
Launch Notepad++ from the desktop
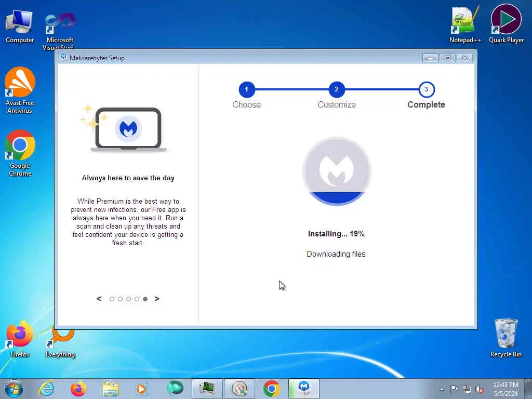tap(465, 24)
